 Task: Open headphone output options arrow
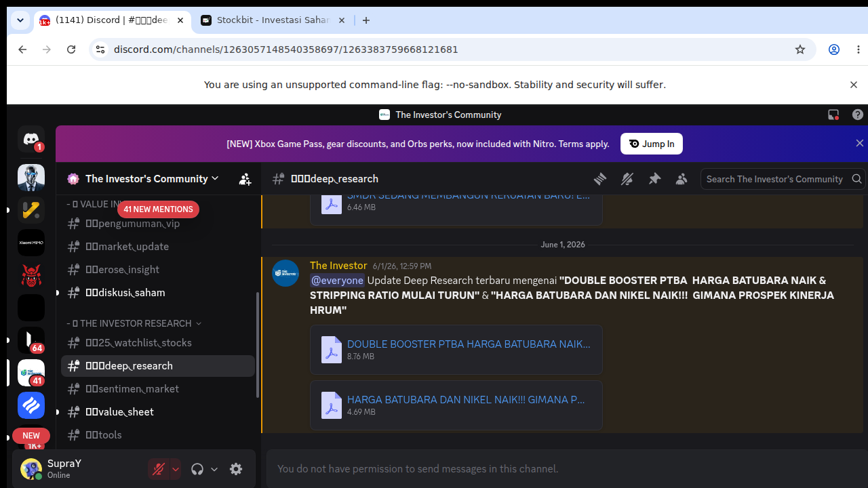(214, 469)
